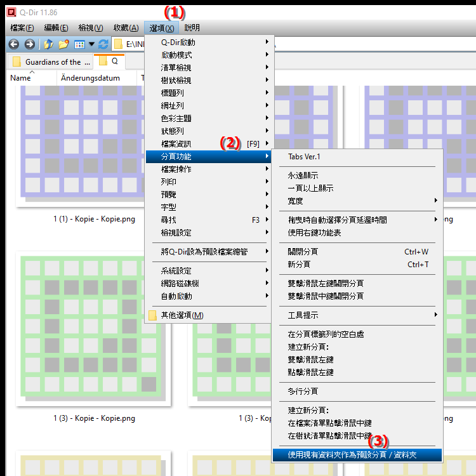476x476 pixels.
Task: Open the 字型 submenu
Action: pos(209,208)
